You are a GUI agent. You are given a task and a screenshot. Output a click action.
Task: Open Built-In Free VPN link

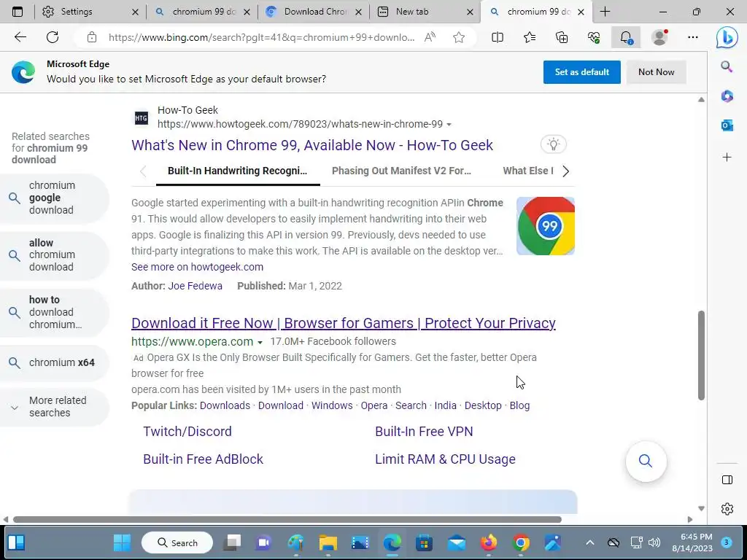pyautogui.click(x=424, y=432)
